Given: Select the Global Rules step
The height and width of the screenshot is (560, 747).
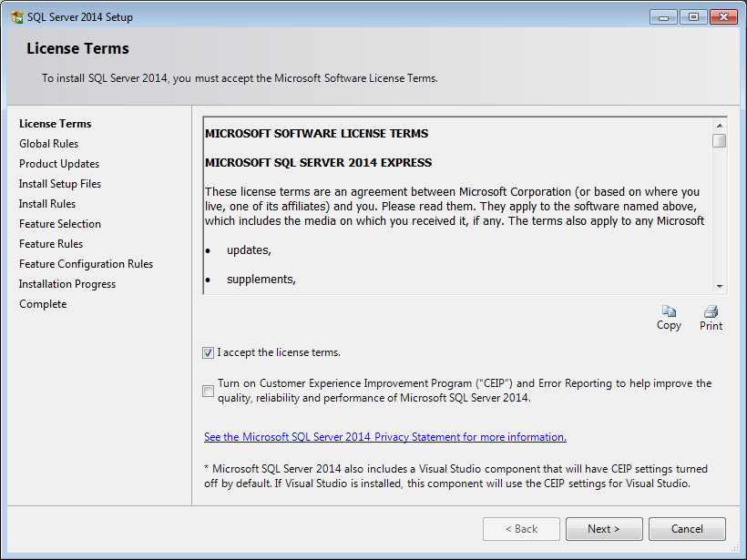Looking at the screenshot, I should 48,144.
